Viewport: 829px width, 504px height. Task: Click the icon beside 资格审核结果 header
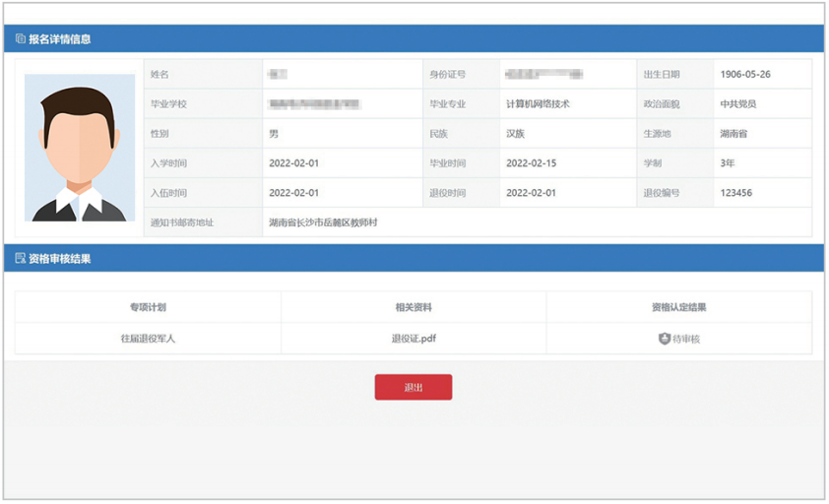tap(21, 259)
